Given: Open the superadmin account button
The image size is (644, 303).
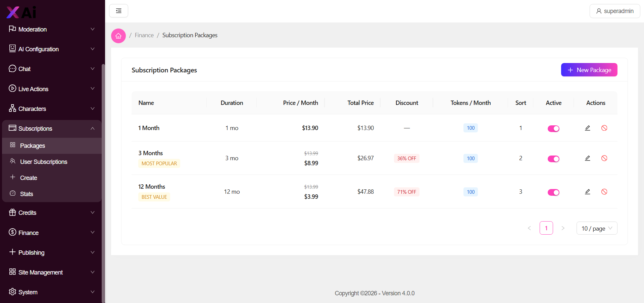Looking at the screenshot, I should [614, 11].
